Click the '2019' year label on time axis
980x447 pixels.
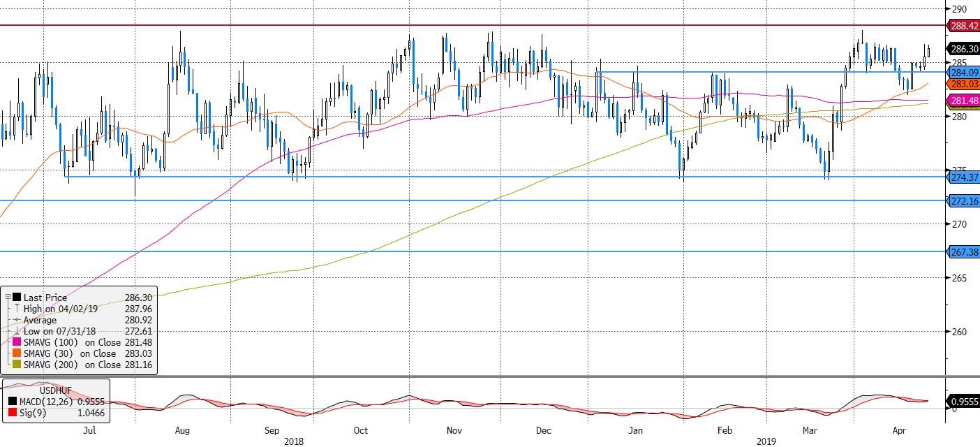click(x=766, y=441)
